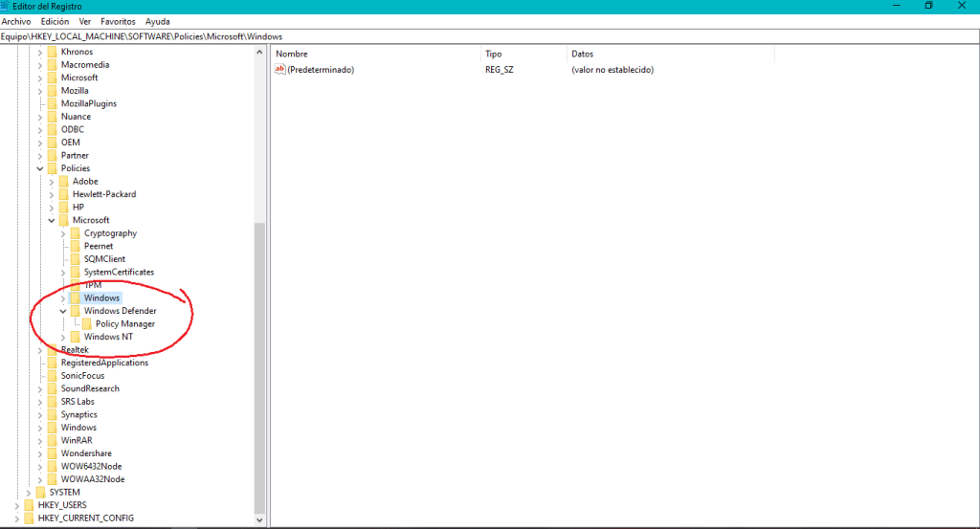
Task: Click the RegisteredApplications folder icon
Action: pos(52,363)
